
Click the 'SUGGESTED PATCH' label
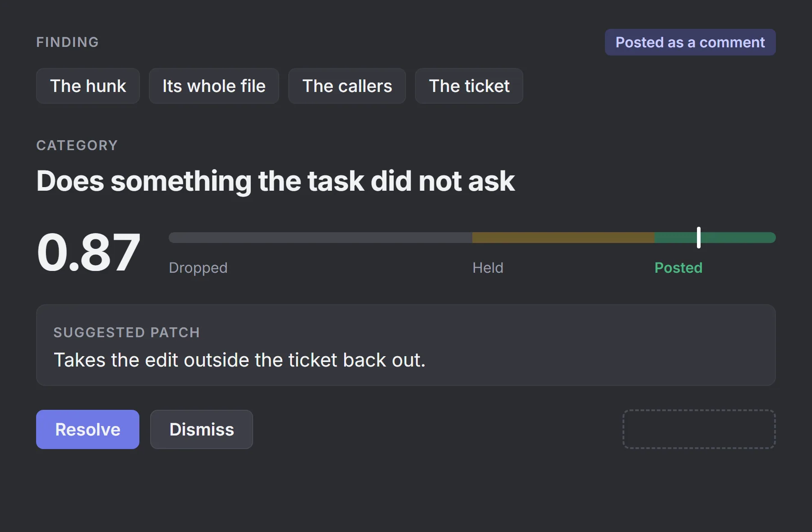pyautogui.click(x=127, y=332)
